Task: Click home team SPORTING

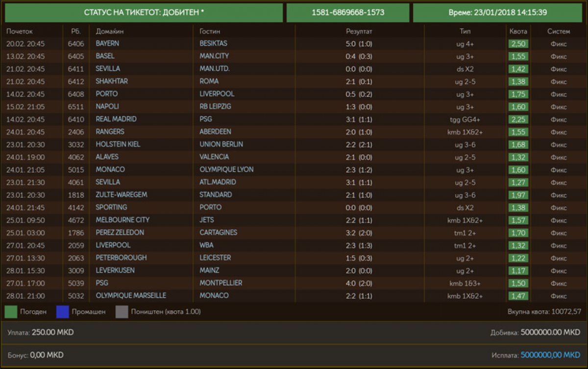Action: pyautogui.click(x=112, y=207)
